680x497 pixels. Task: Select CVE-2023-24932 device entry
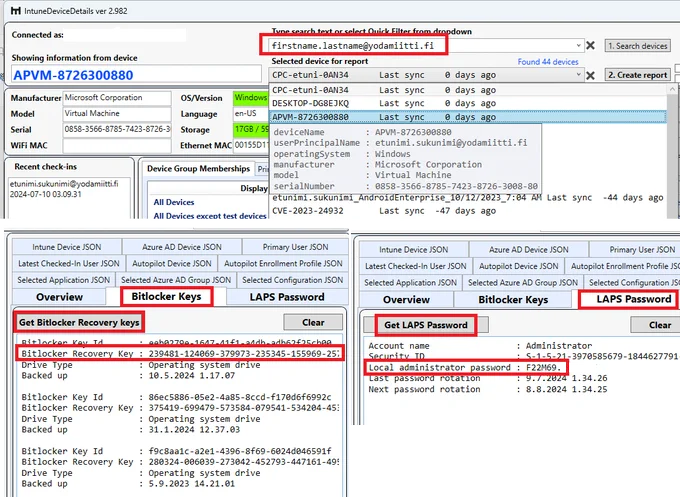point(468,211)
